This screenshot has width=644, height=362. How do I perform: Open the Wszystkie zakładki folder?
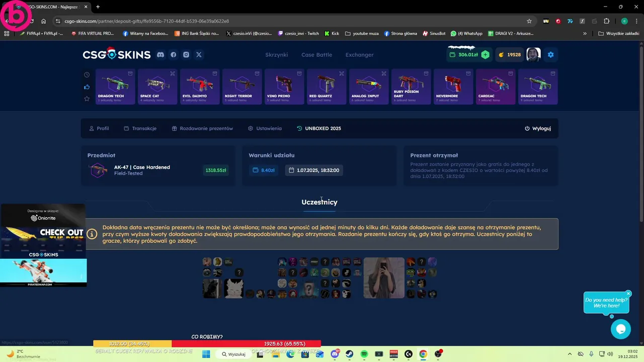(x=619, y=34)
